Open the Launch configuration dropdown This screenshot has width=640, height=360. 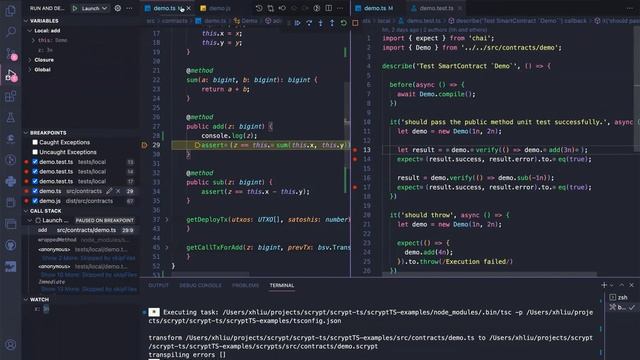coord(94,8)
